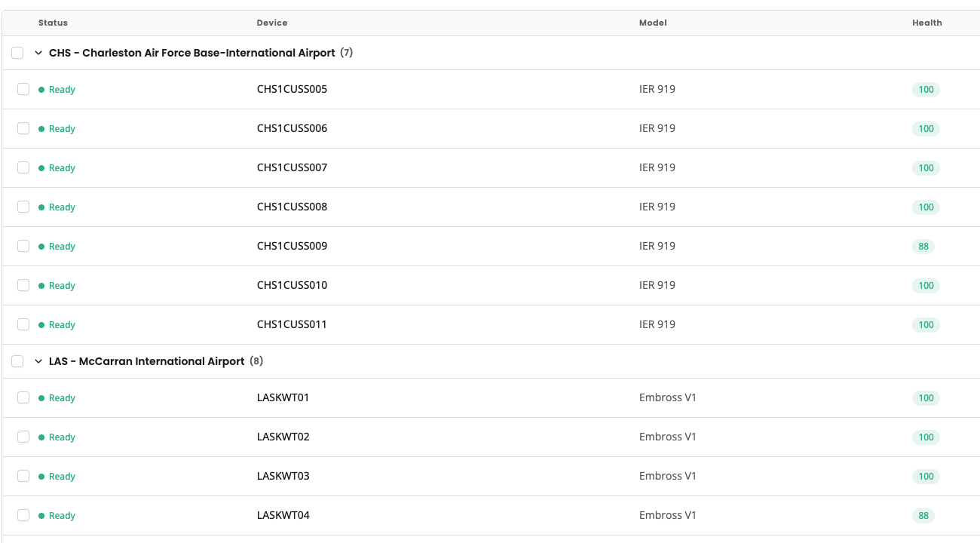Tick the checkbox for LASKWT03
This screenshot has width=980, height=543.
pos(23,476)
